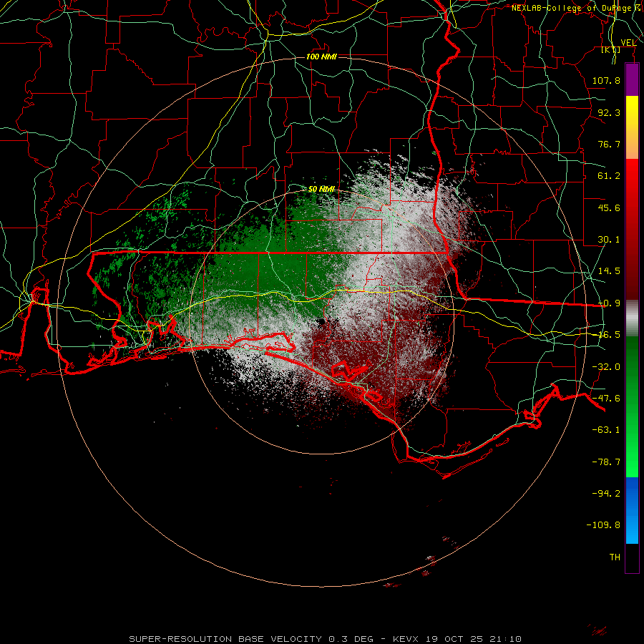Click the -63.1 velocity legend value
Image resolution: width=644 pixels, height=644 pixels.
(606, 430)
